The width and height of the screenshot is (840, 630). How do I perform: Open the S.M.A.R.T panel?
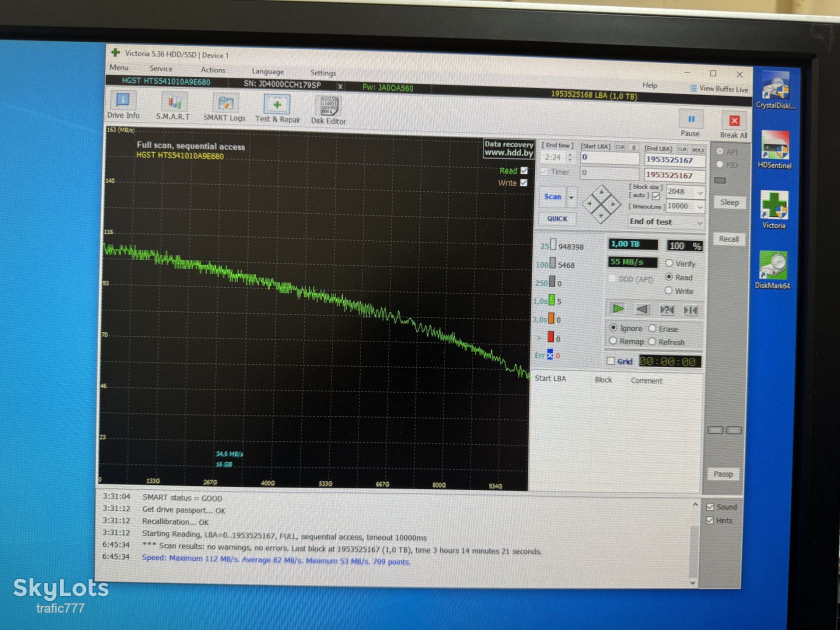pyautogui.click(x=173, y=107)
